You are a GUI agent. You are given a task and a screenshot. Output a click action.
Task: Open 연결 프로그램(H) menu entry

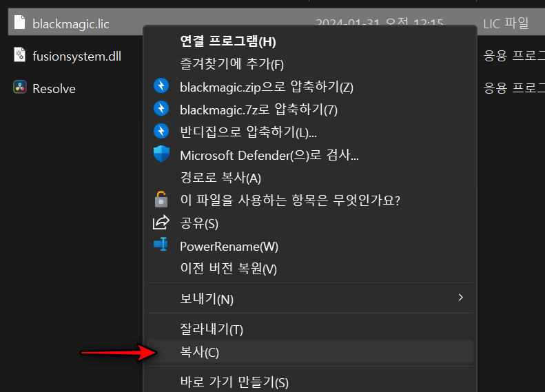310,42
